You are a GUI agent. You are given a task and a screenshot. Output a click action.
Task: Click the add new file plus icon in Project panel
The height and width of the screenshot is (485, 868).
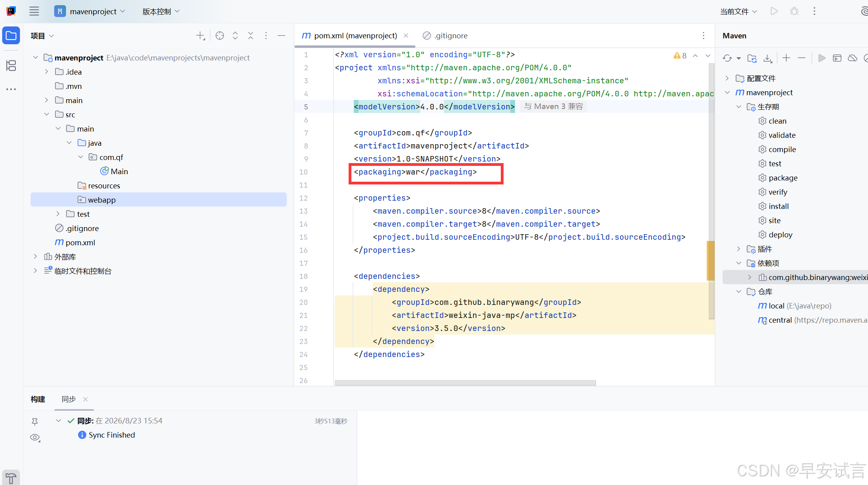tap(200, 36)
